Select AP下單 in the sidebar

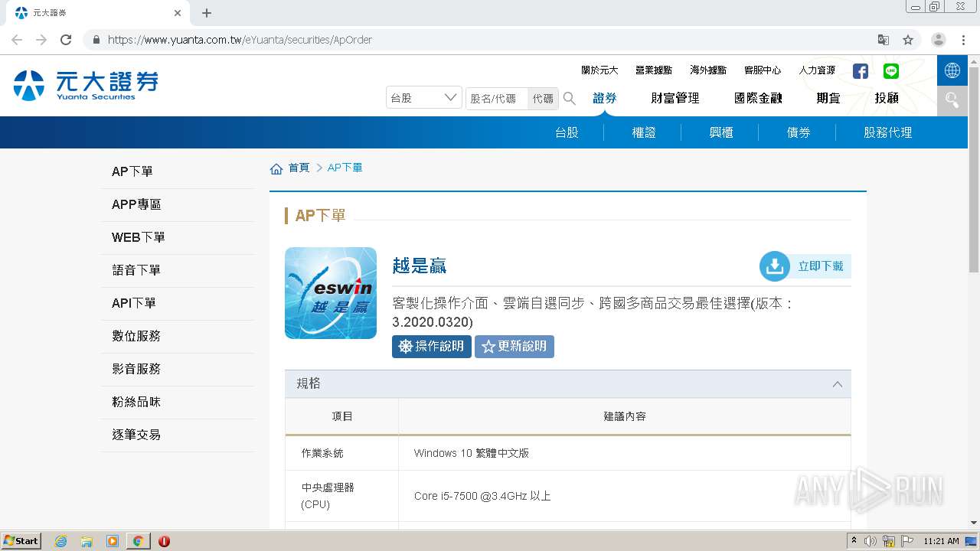pyautogui.click(x=178, y=171)
